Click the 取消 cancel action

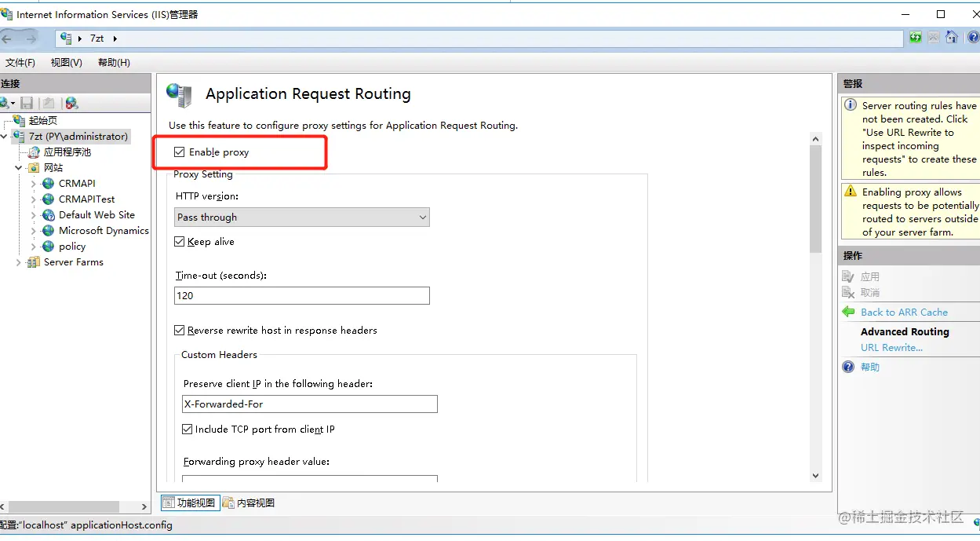tap(870, 292)
